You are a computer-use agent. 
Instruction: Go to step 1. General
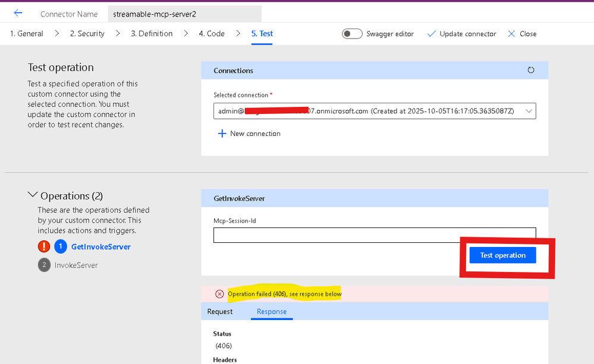point(27,34)
